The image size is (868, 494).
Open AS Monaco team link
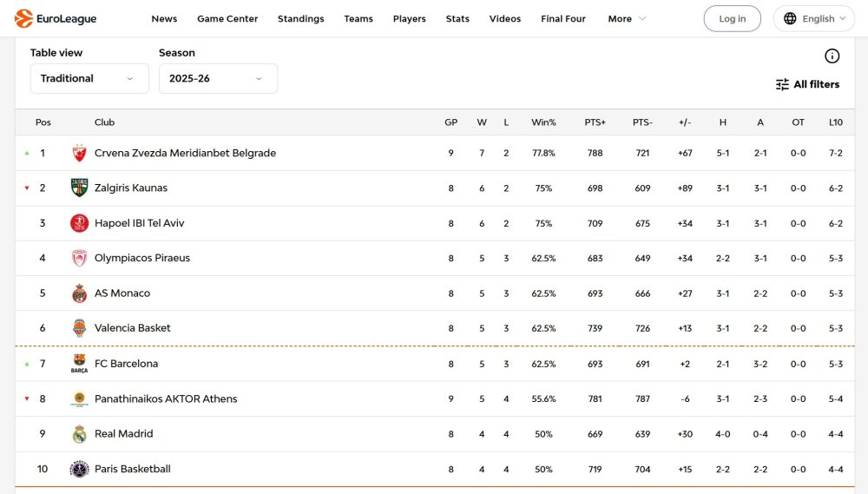[x=122, y=293]
